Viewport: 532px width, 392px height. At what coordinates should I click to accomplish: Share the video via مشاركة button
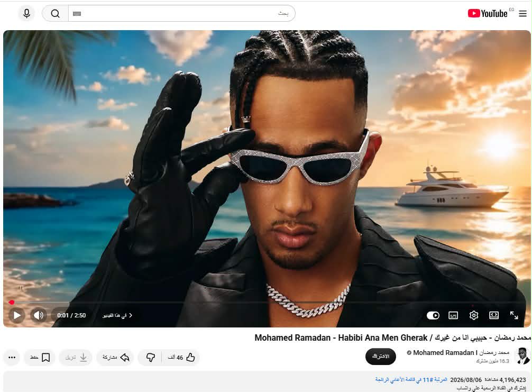pos(116,358)
